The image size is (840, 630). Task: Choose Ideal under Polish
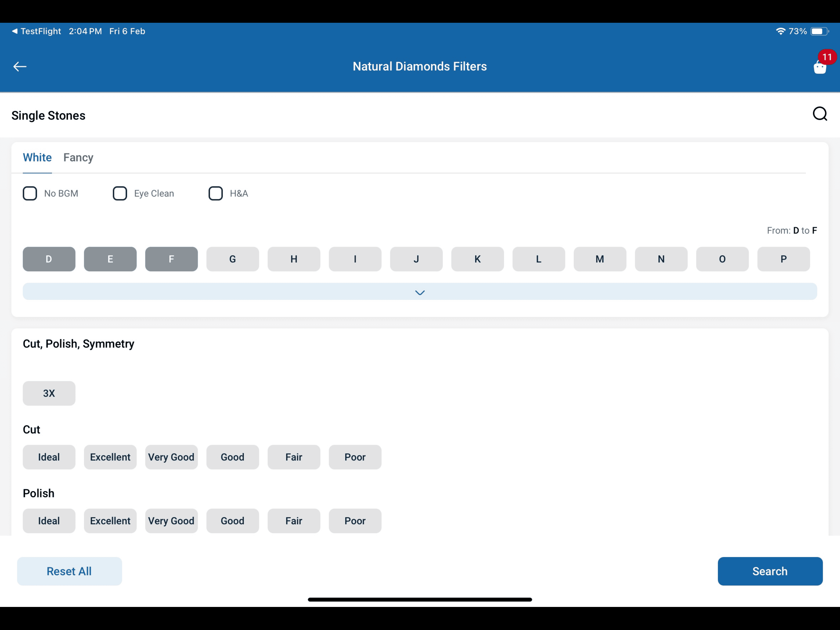[x=49, y=521]
